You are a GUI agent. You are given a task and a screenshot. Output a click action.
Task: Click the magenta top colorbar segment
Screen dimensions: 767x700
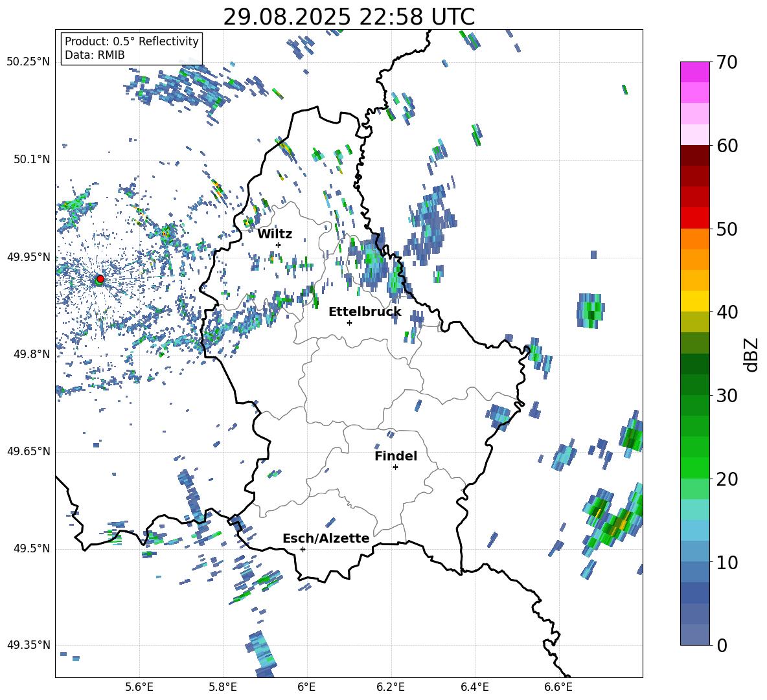click(x=694, y=72)
